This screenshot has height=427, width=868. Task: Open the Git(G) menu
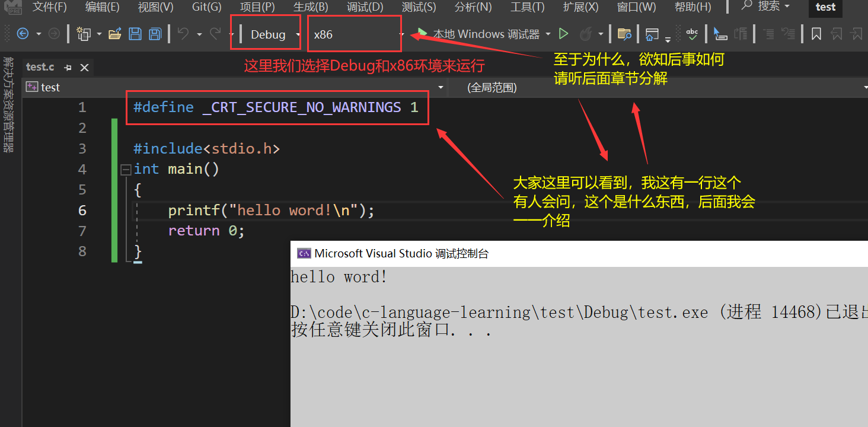tap(207, 7)
